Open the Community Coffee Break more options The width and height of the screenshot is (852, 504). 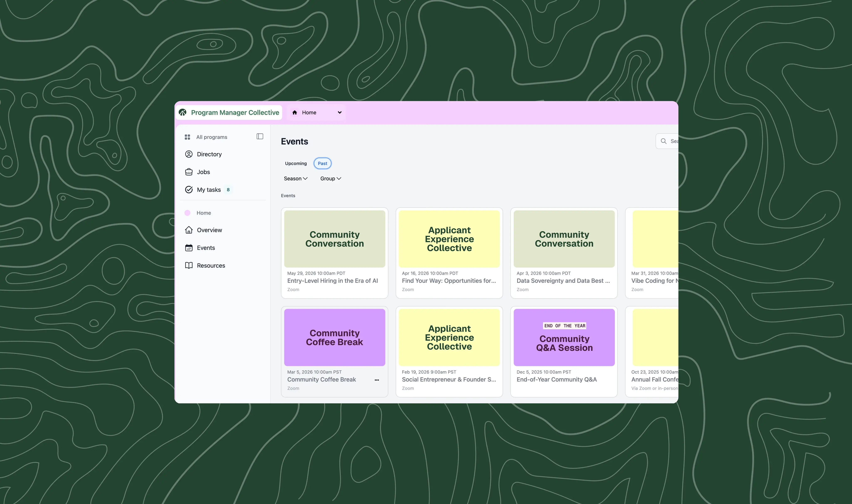377,380
